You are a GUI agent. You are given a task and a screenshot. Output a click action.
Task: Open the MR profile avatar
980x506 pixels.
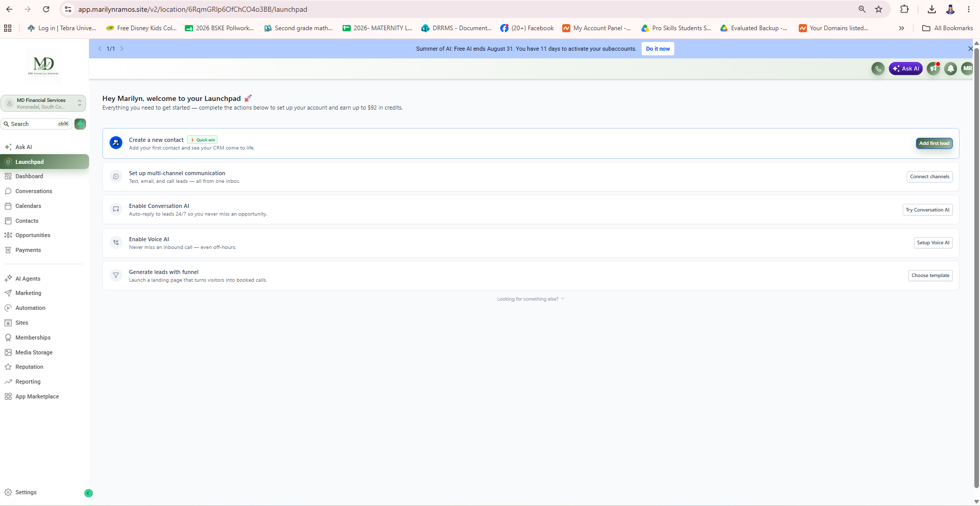point(967,69)
